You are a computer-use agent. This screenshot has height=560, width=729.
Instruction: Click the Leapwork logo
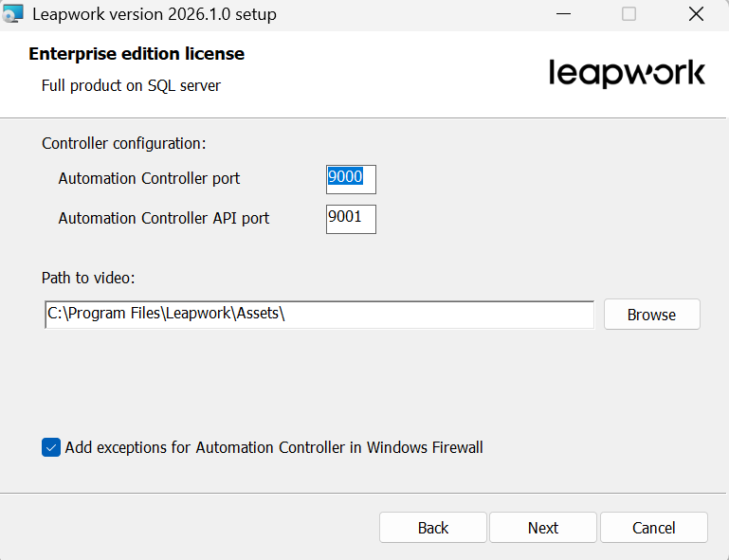tap(627, 73)
